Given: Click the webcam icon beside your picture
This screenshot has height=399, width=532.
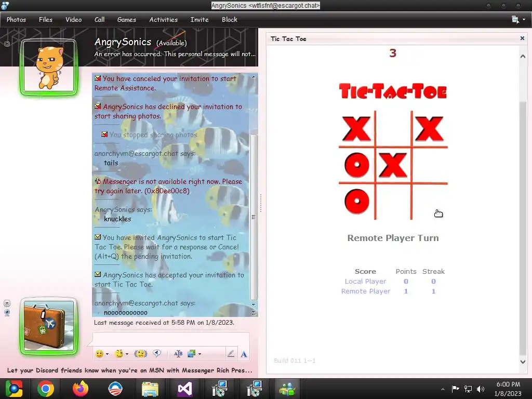Looking at the screenshot, I should click(7, 312).
